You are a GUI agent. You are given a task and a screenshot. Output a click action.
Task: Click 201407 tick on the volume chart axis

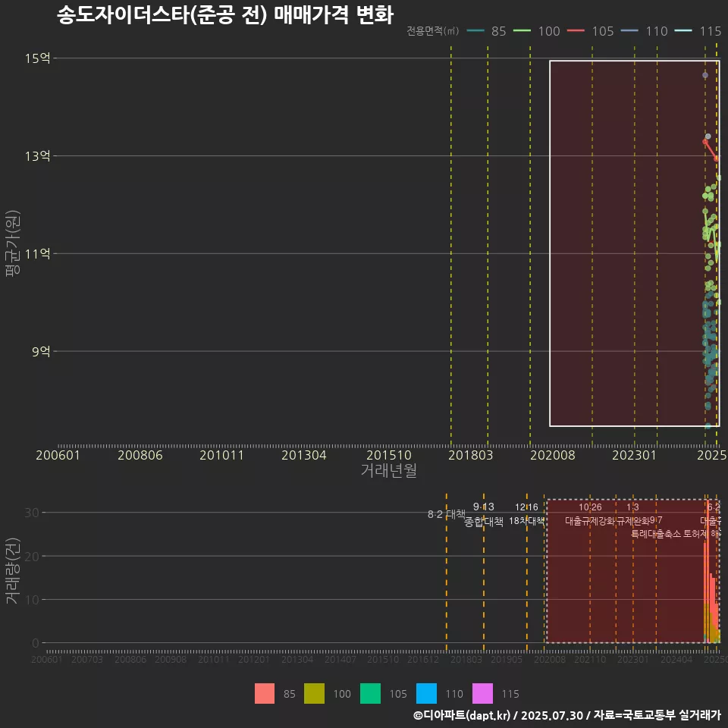point(340,659)
